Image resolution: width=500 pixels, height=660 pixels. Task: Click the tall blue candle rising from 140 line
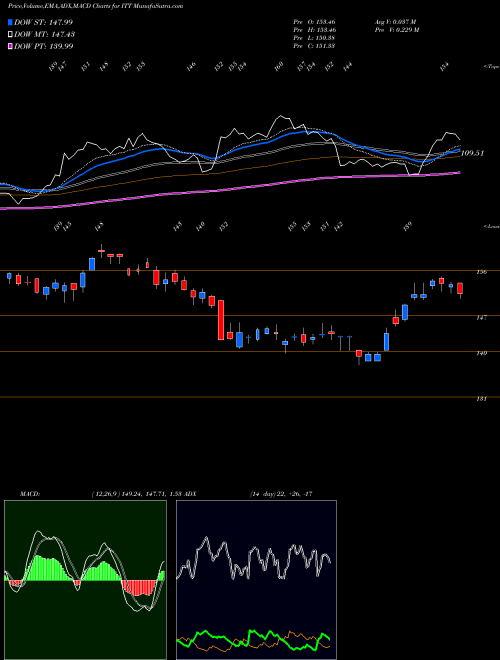386,342
